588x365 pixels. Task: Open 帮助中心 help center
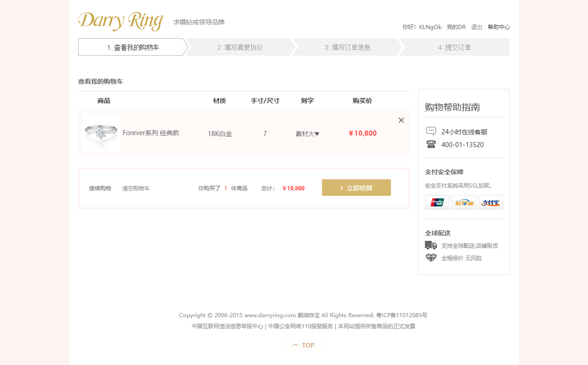point(498,27)
